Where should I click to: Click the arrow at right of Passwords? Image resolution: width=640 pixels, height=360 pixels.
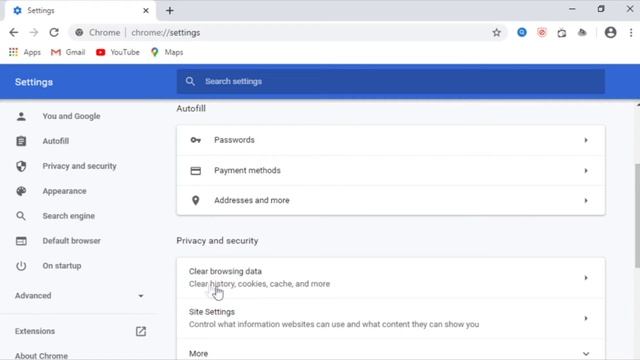tap(586, 140)
